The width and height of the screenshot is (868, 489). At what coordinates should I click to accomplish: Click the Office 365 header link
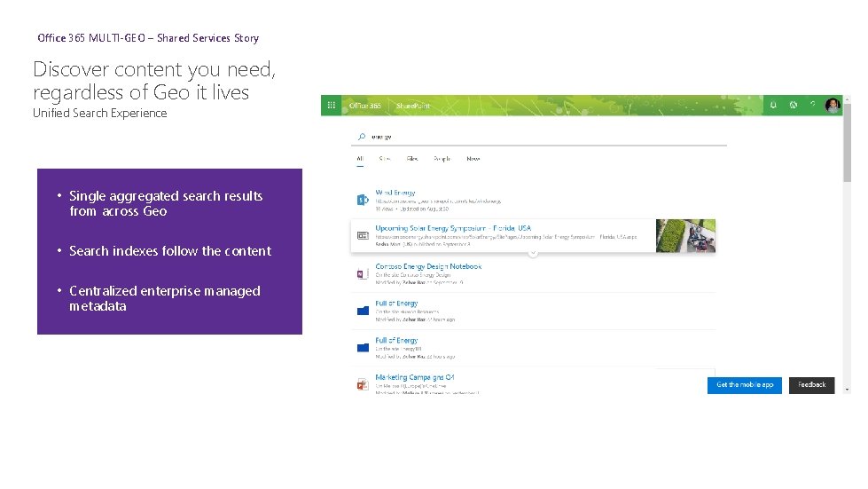[364, 106]
